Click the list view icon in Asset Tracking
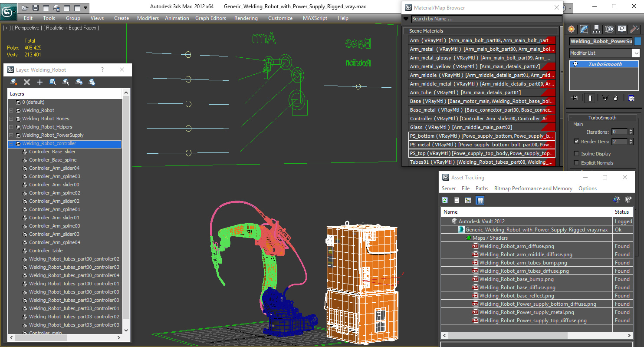Screen dimensions: 644x347 (x=457, y=200)
